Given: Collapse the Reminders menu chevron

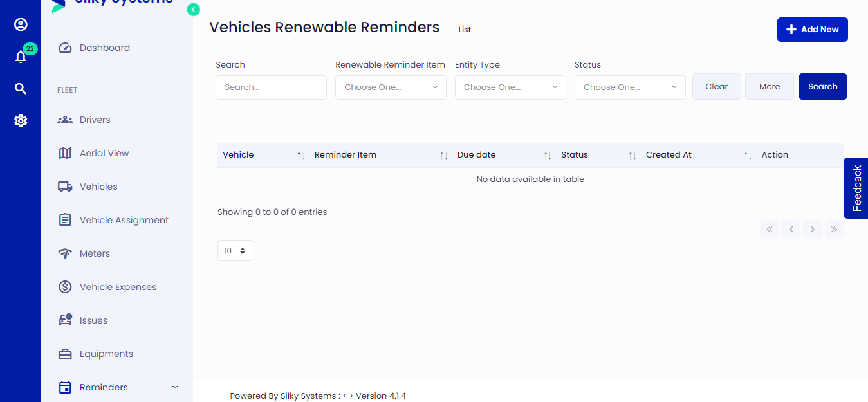Looking at the screenshot, I should [174, 387].
